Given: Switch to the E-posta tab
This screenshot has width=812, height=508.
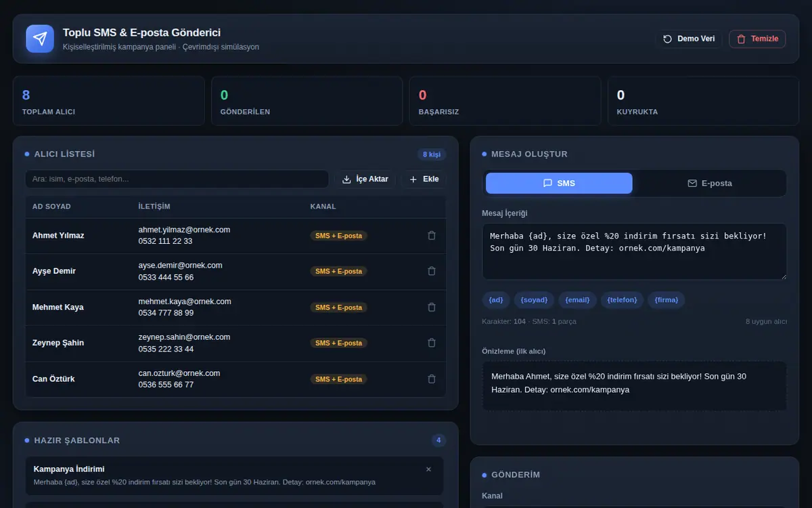Looking at the screenshot, I should (709, 183).
